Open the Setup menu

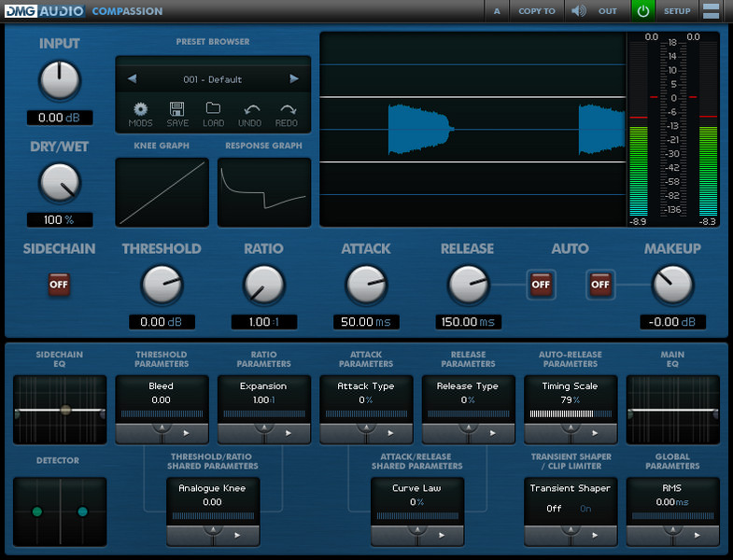click(677, 11)
